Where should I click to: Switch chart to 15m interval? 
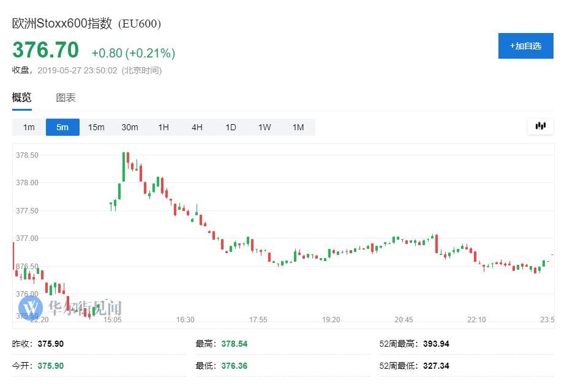96,127
